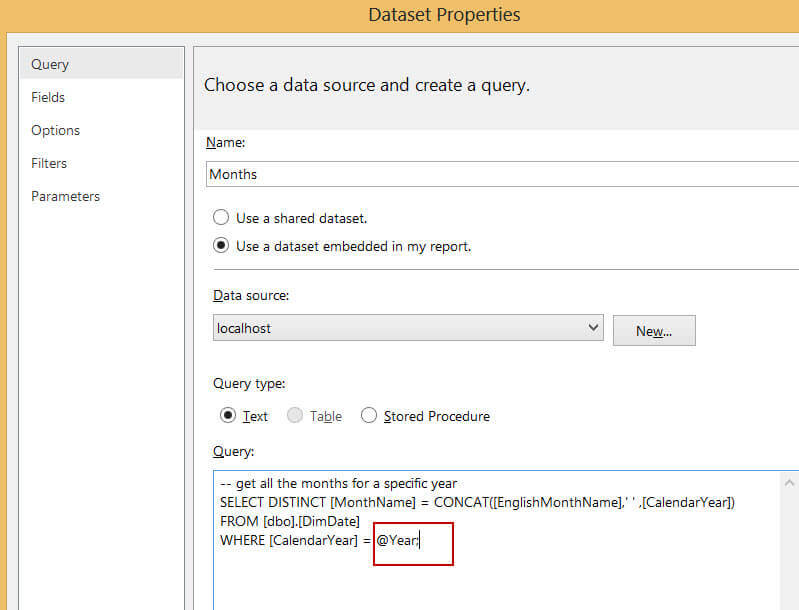Expand the localhost data source dropdown
The width and height of the screenshot is (799, 610).
click(x=592, y=327)
